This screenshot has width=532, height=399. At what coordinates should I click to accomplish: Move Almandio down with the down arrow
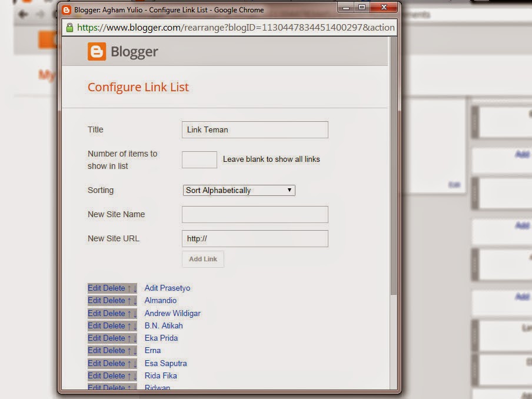(135, 301)
